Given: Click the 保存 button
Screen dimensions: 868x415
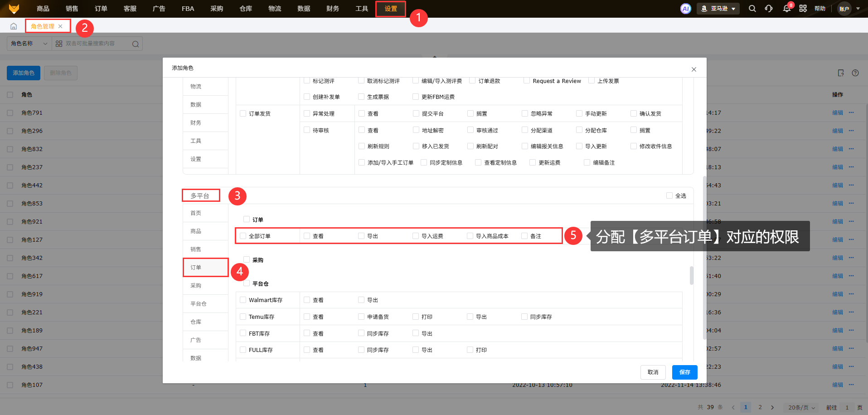Looking at the screenshot, I should tap(684, 372).
